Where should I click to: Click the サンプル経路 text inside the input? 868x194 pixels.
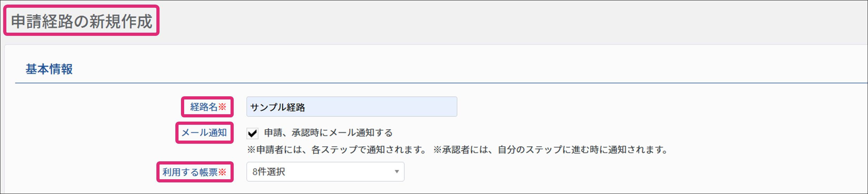point(278,107)
